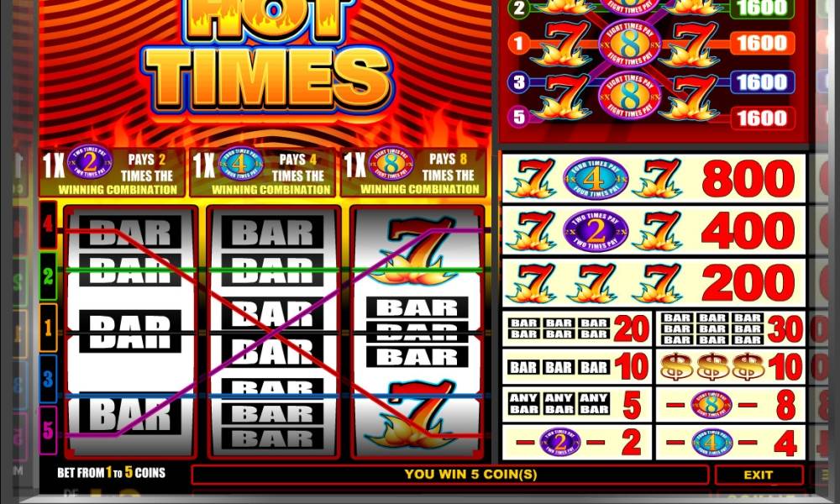This screenshot has height=504, width=840.
Task: Click the 8x multiplier symbol in banner
Action: point(391,163)
